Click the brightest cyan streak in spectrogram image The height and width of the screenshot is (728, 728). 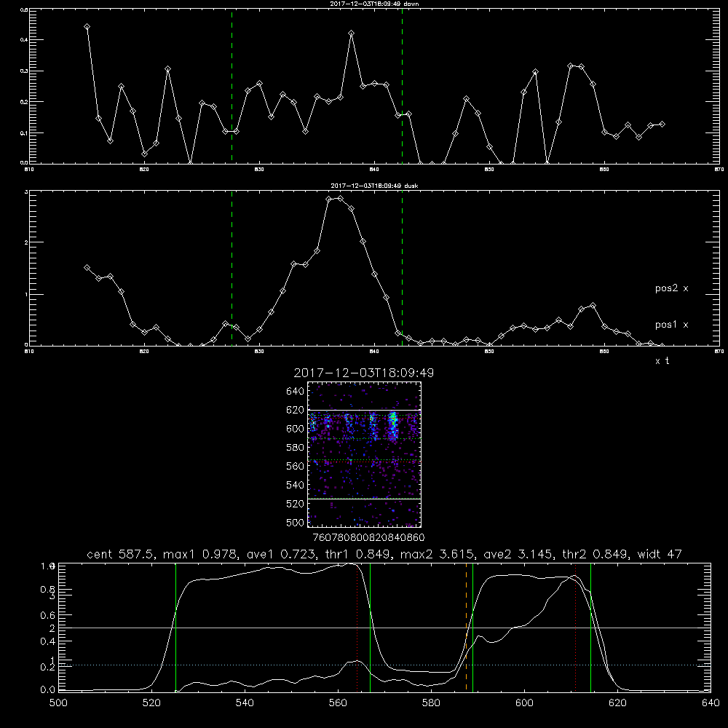(393, 426)
